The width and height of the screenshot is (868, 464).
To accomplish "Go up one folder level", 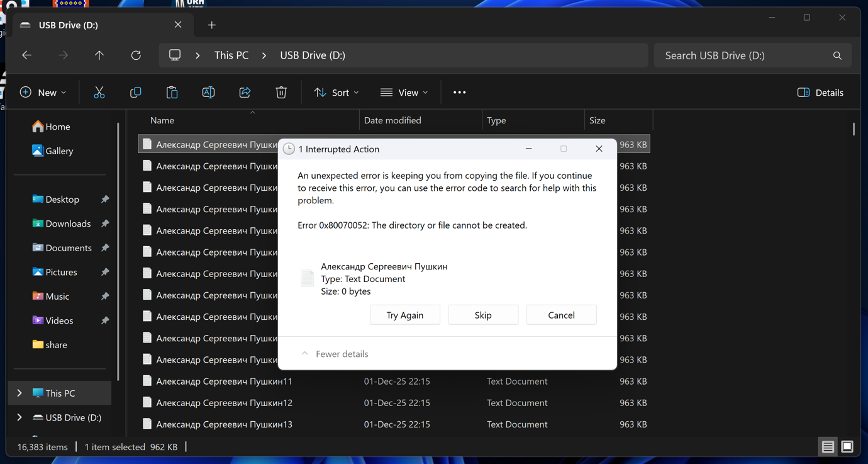I will [99, 55].
